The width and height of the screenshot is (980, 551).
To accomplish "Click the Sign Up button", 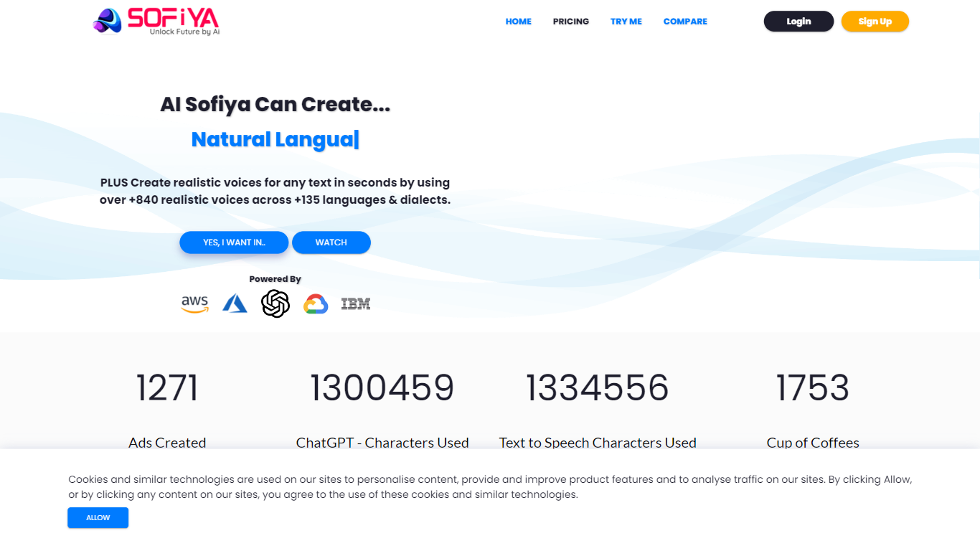I will pyautogui.click(x=875, y=22).
